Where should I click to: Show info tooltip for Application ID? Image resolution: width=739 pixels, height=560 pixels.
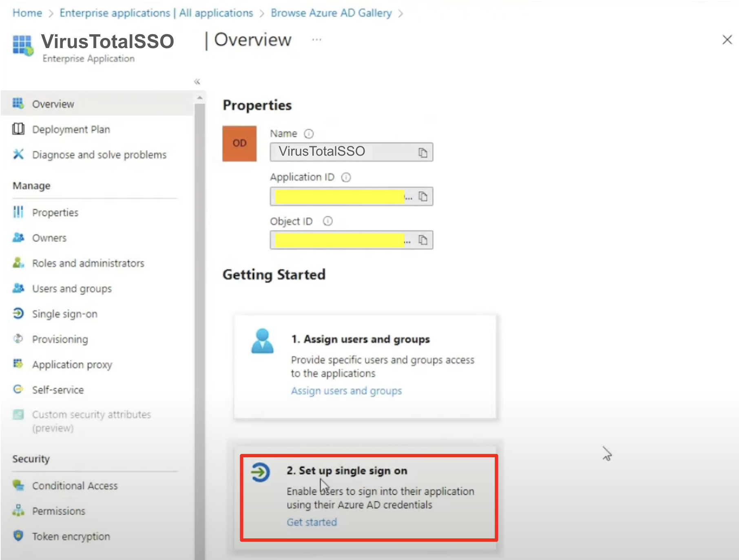pos(346,177)
